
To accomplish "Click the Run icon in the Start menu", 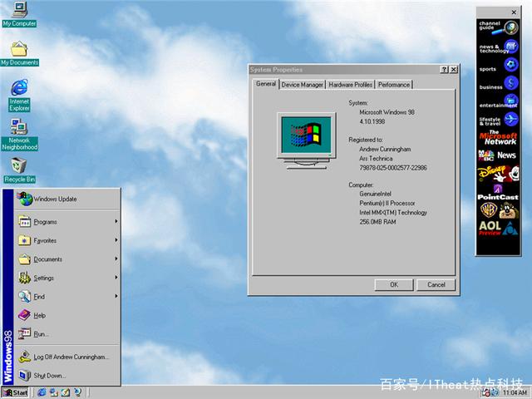I will click(24, 334).
